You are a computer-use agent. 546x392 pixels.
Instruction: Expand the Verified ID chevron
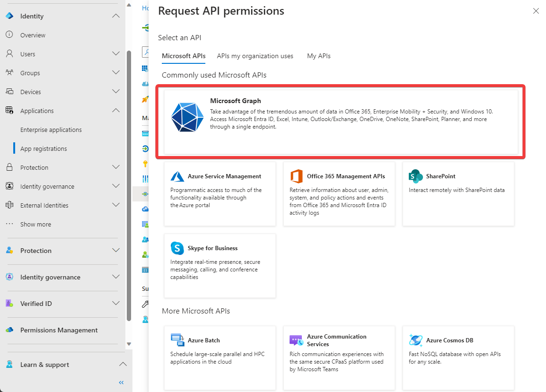point(116,303)
